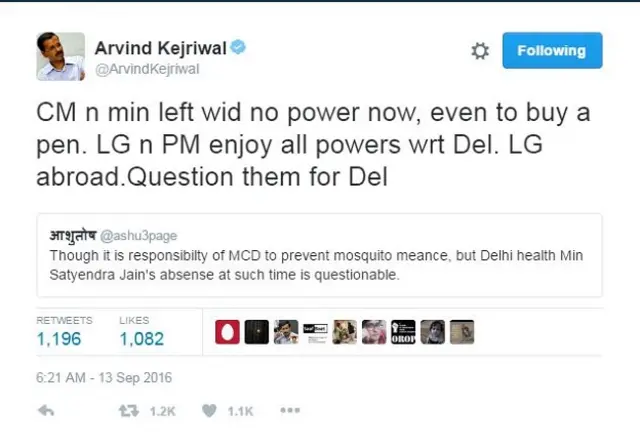
Task: Like the tweet via heart icon
Action: (x=209, y=410)
